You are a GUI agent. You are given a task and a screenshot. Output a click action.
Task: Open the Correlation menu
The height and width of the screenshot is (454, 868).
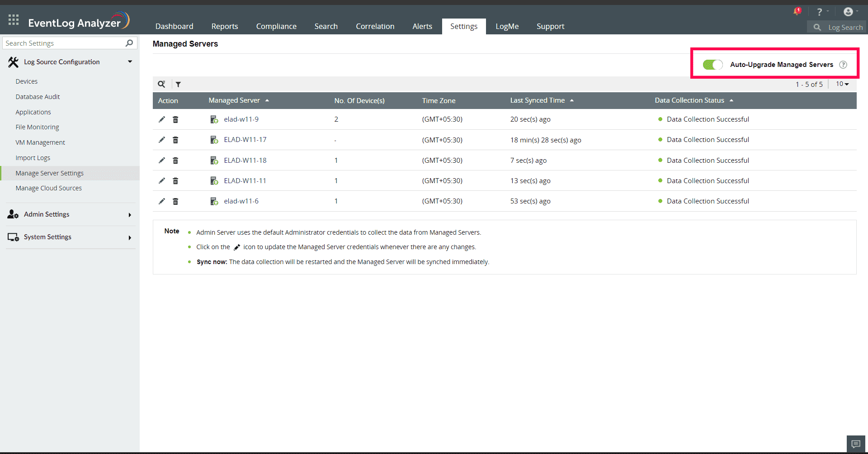click(375, 26)
